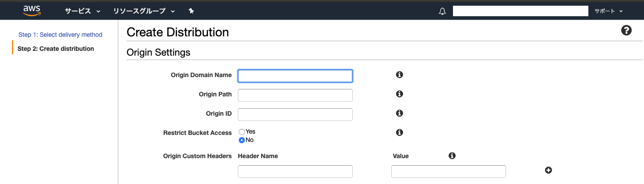Open the notifications bell
The height and width of the screenshot is (184, 644).
pyautogui.click(x=442, y=11)
